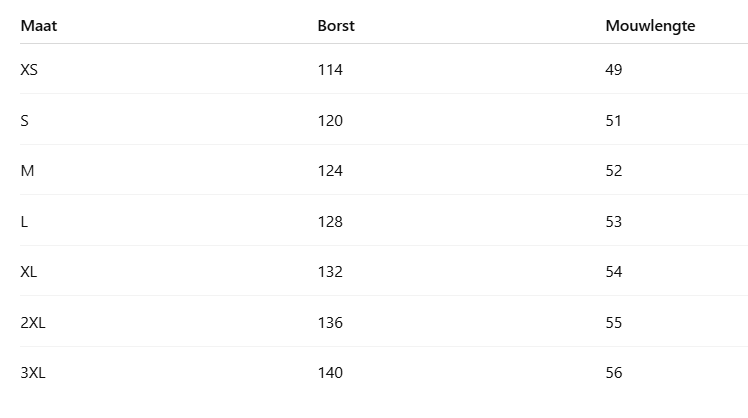Select the XS size cell
The height and width of the screenshot is (418, 748).
pos(29,70)
